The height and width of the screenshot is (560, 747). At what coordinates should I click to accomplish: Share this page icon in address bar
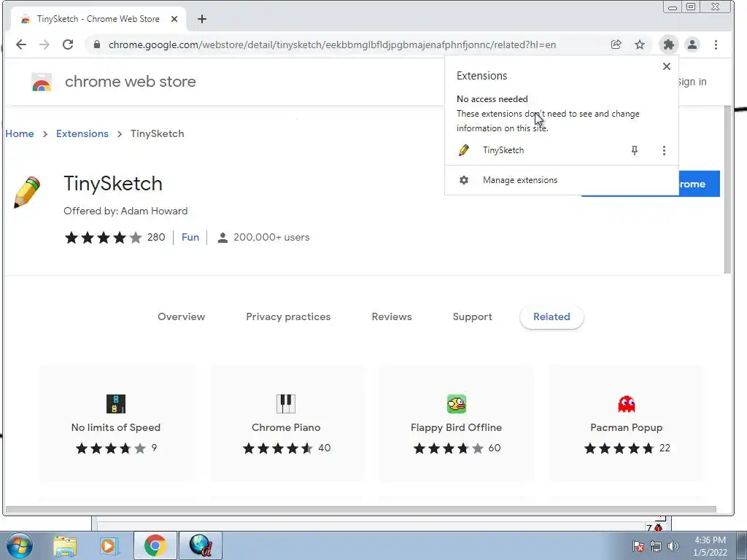[x=616, y=44]
